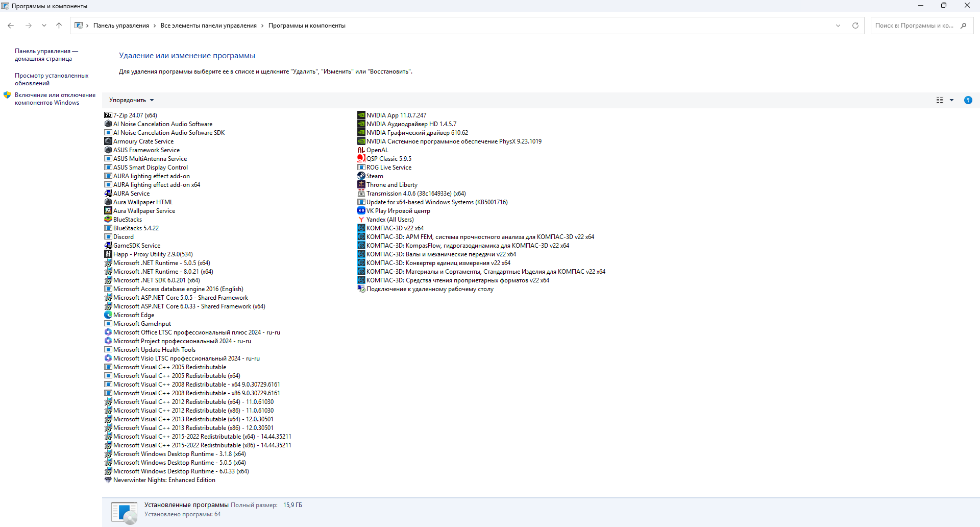The image size is (980, 527).
Task: Select the Steam program icon
Action: coord(361,176)
